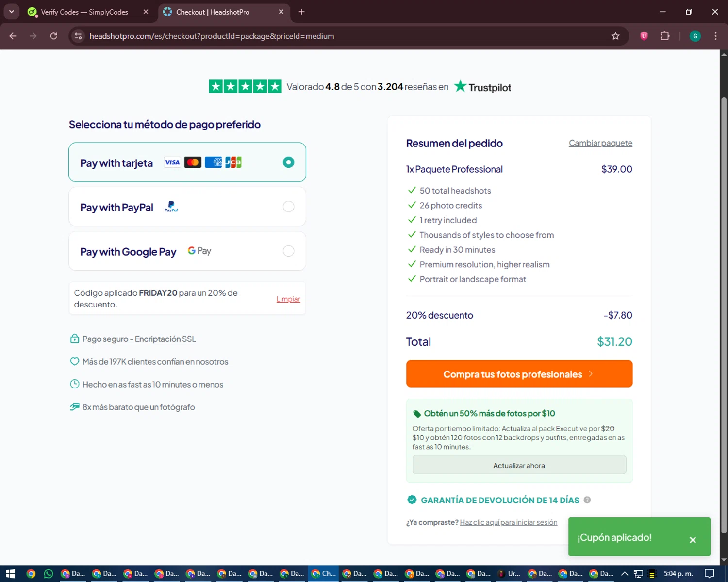Open the G profile avatar

pyautogui.click(x=695, y=36)
